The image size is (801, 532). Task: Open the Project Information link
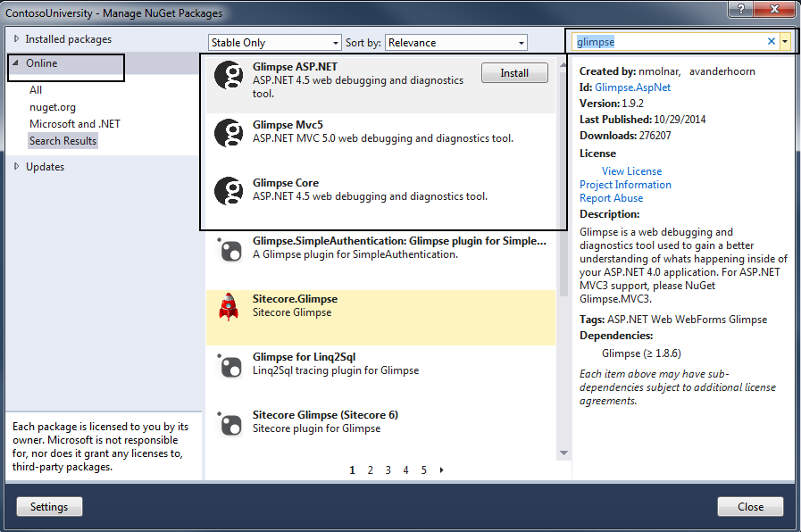tap(625, 185)
